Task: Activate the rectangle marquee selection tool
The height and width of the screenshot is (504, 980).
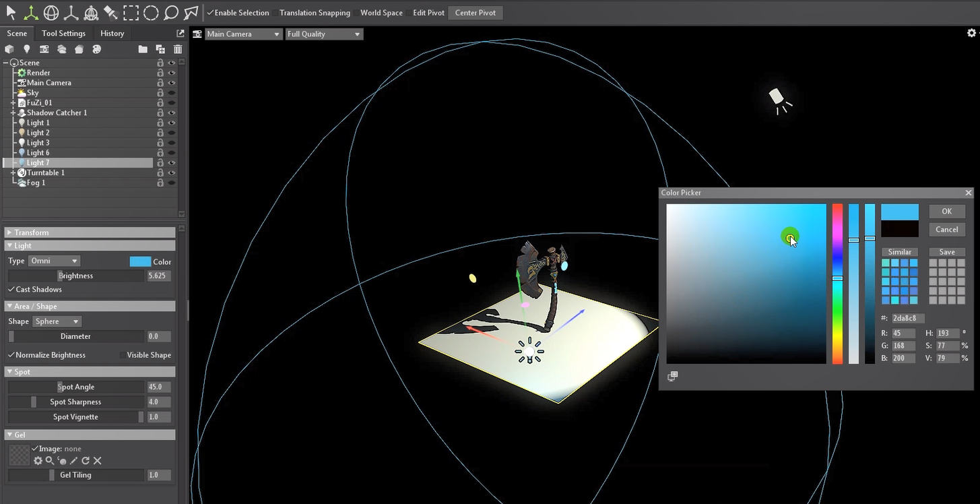Action: coord(131,13)
